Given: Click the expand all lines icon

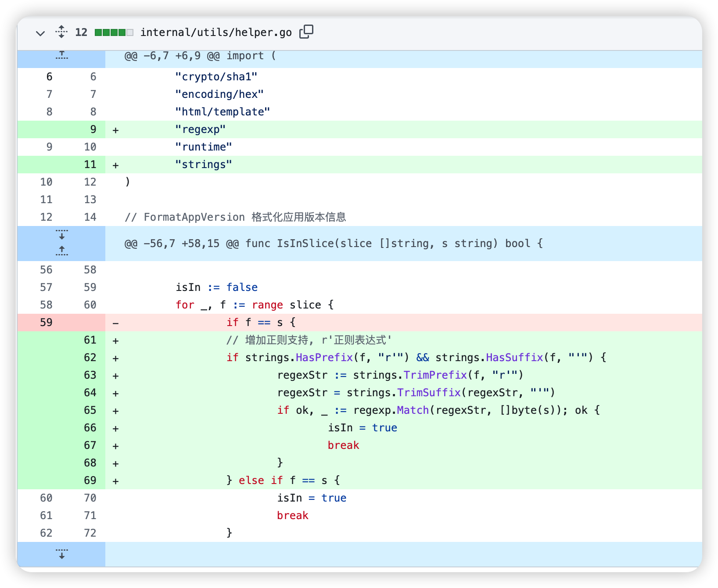Looking at the screenshot, I should [61, 32].
